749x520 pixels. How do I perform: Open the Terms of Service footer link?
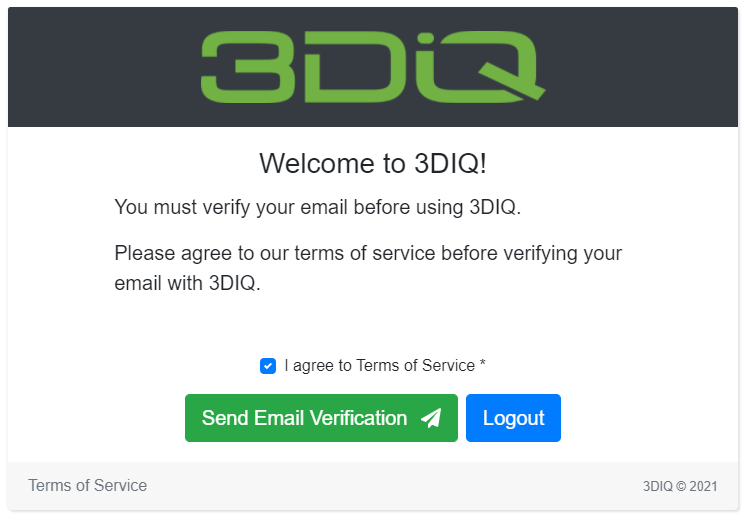pyautogui.click(x=87, y=485)
